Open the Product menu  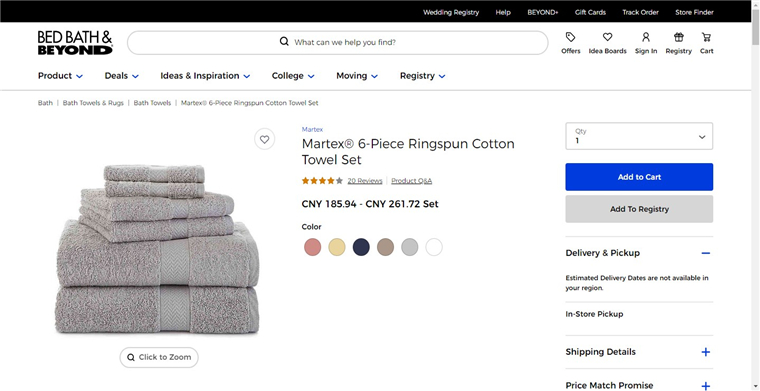(x=61, y=76)
